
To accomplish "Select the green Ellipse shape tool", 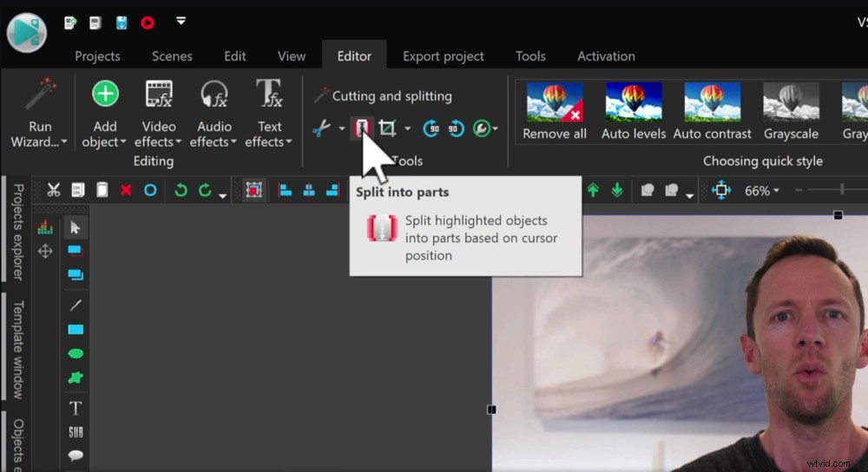I will click(76, 354).
